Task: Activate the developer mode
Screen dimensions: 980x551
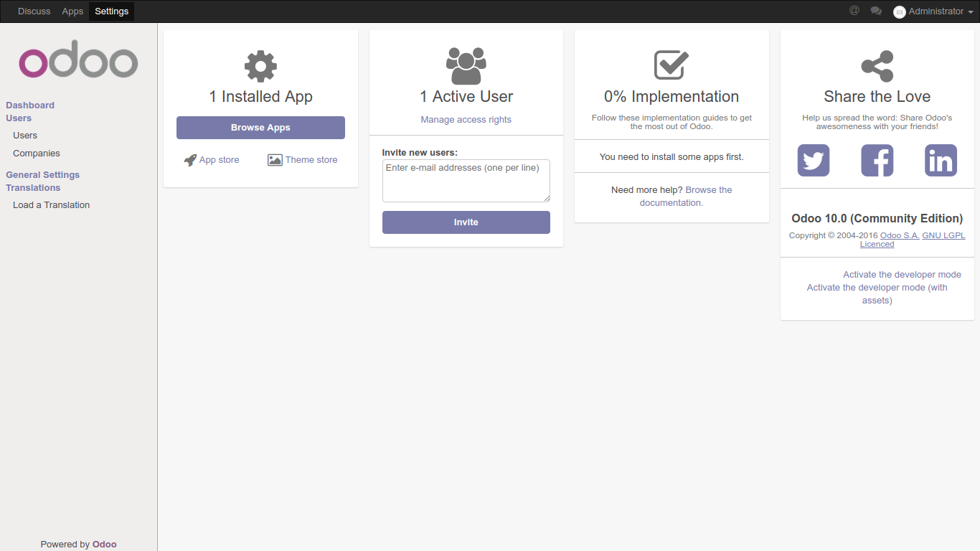Action: point(902,274)
